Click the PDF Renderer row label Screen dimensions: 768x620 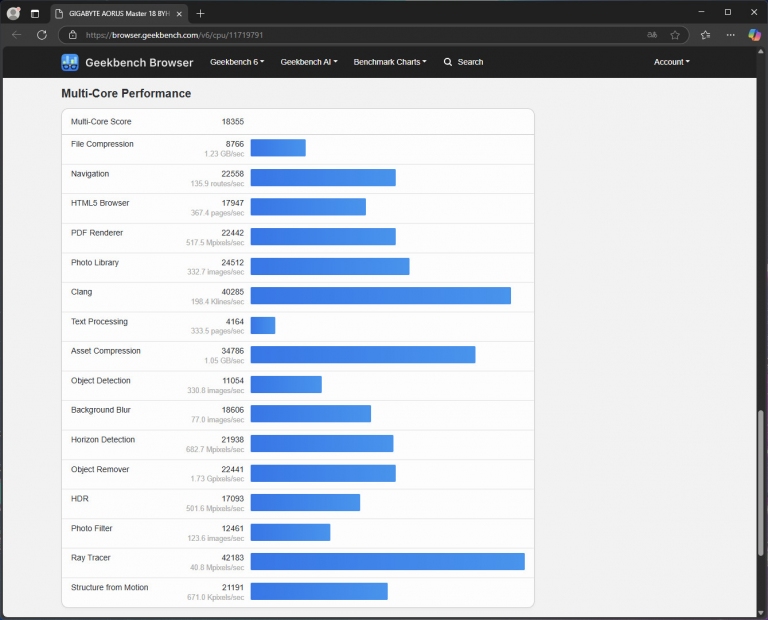click(x=97, y=233)
